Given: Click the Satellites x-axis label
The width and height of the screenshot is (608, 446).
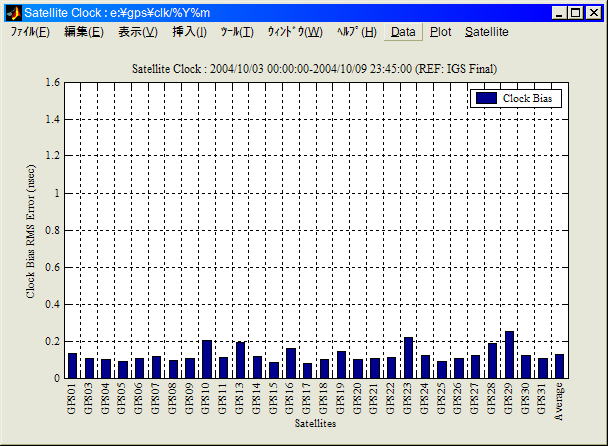Looking at the screenshot, I should (315, 424).
